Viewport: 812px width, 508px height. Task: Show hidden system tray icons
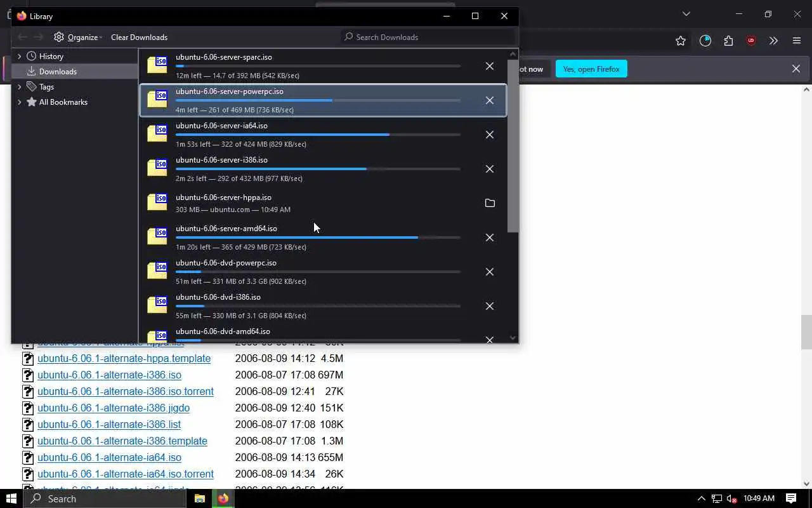click(x=701, y=498)
